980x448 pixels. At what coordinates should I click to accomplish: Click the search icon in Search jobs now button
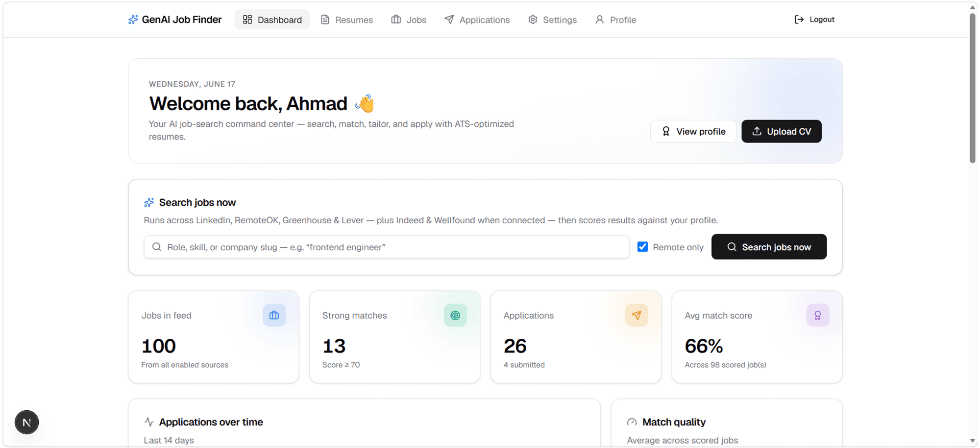point(732,247)
